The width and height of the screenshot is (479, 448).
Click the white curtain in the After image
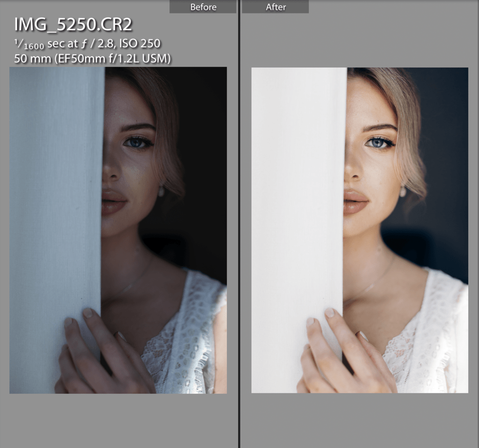pyautogui.click(x=298, y=187)
